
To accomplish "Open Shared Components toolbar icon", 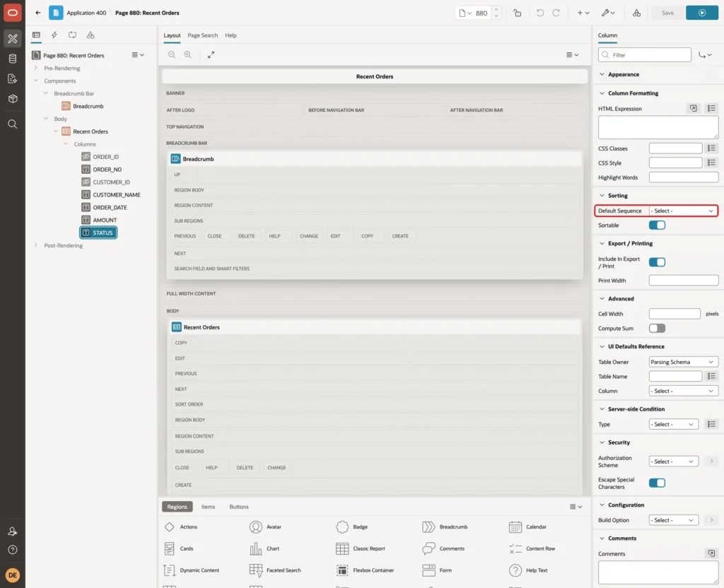I will pos(637,13).
